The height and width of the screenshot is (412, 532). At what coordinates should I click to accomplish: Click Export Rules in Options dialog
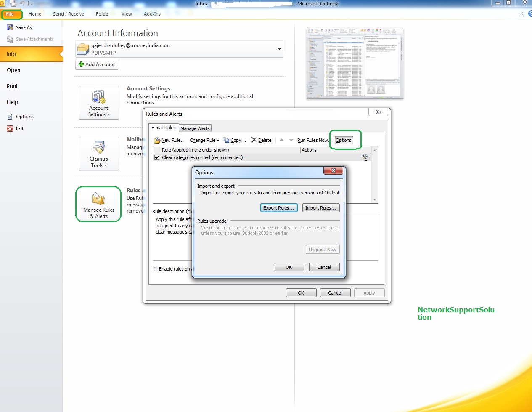[279, 208]
